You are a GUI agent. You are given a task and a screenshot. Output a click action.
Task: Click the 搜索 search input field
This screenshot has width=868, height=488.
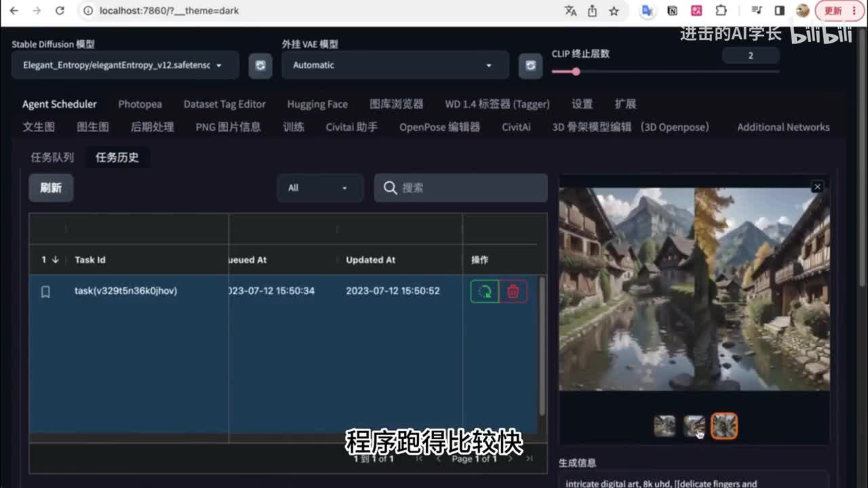pos(468,188)
